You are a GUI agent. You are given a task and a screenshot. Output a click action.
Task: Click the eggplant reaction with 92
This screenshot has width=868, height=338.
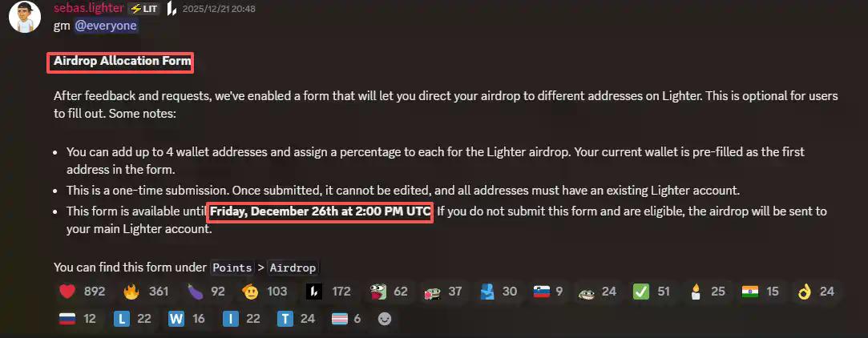[205, 292]
